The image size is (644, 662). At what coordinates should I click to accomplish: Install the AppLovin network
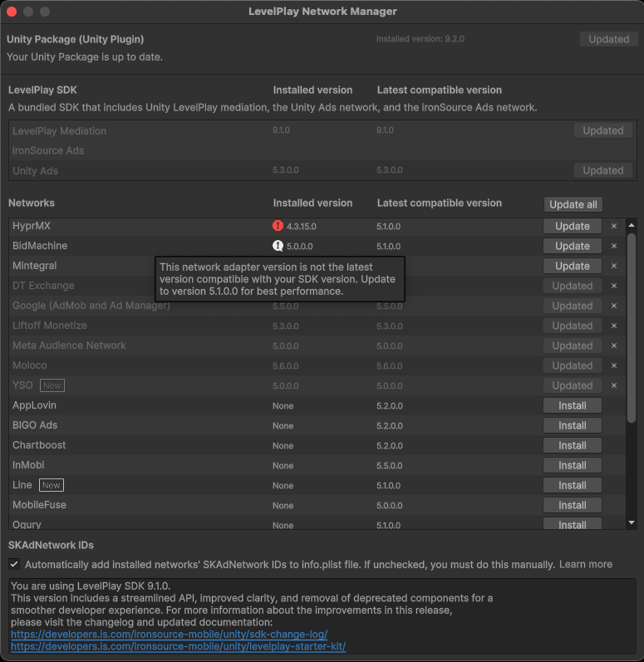[572, 405]
